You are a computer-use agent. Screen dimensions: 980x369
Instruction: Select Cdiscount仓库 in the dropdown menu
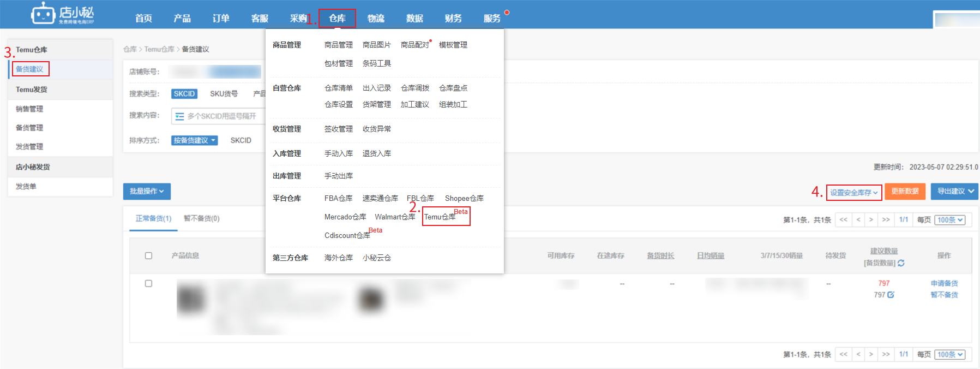click(347, 235)
